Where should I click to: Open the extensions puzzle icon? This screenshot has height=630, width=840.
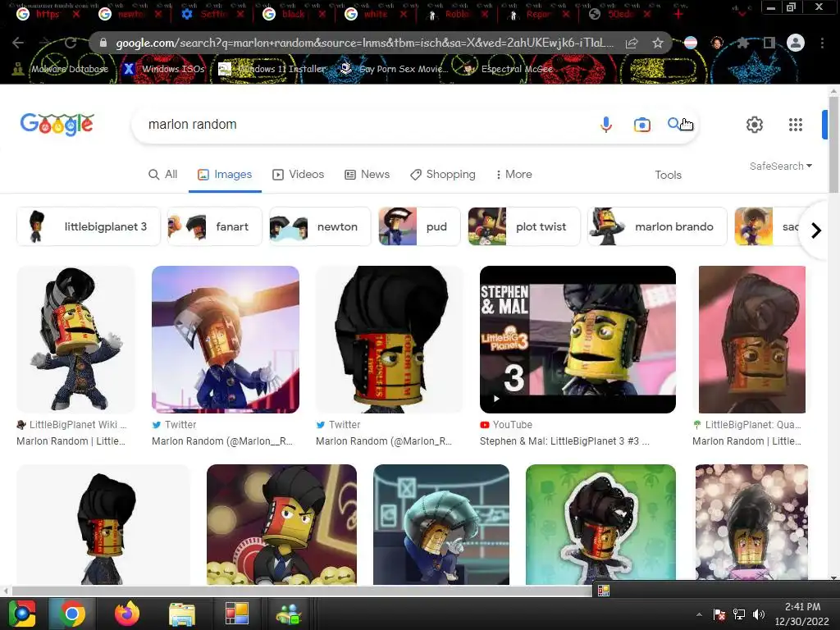point(743,43)
